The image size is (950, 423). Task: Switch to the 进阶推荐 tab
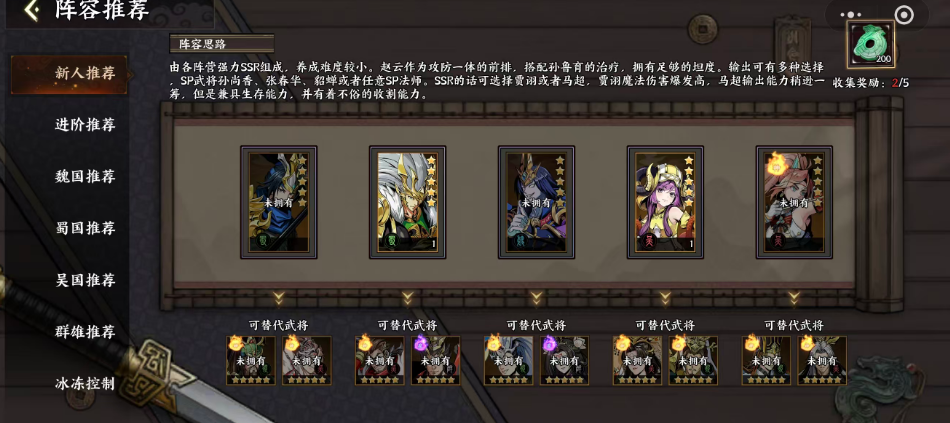85,125
